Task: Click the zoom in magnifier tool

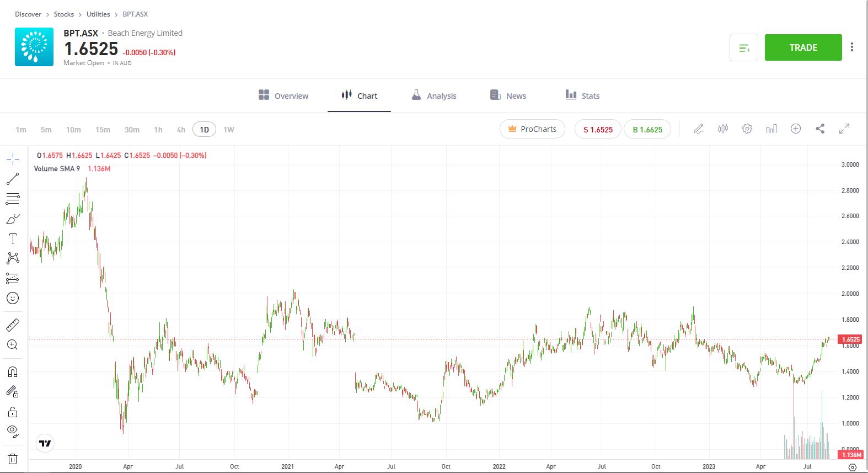Action: (x=13, y=345)
